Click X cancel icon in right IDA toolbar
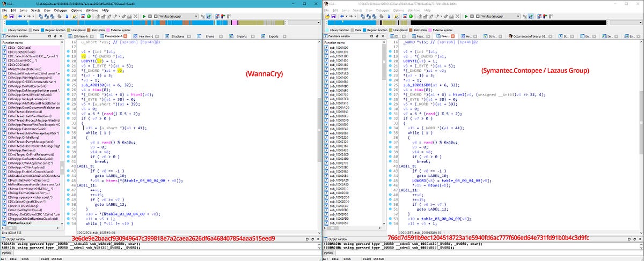The image size is (644, 261). tap(457, 17)
